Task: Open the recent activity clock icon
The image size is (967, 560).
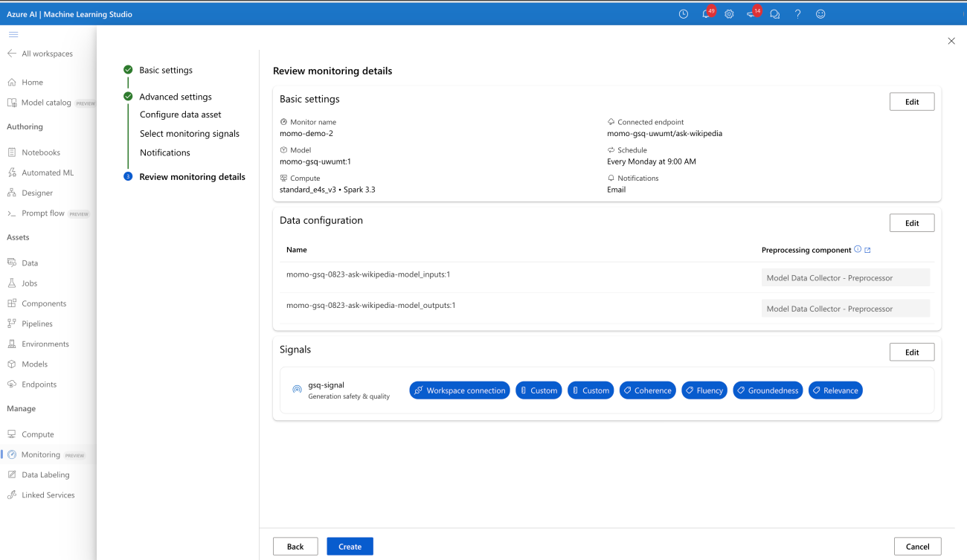Action: tap(684, 14)
